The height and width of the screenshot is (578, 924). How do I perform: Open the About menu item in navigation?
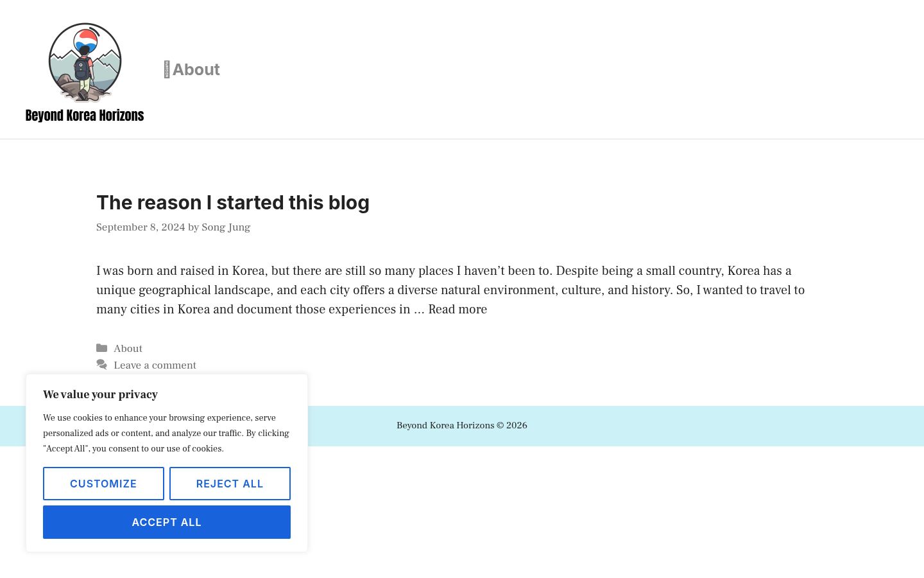(196, 69)
